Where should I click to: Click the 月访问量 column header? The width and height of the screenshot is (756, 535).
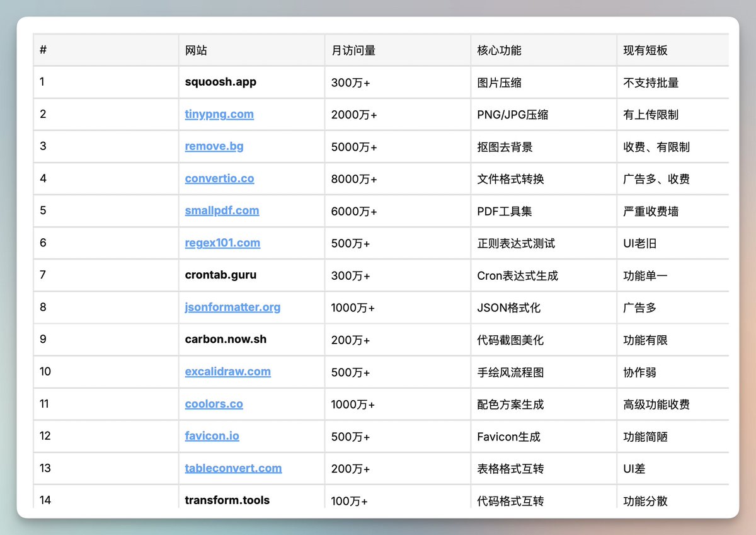pyautogui.click(x=398, y=50)
